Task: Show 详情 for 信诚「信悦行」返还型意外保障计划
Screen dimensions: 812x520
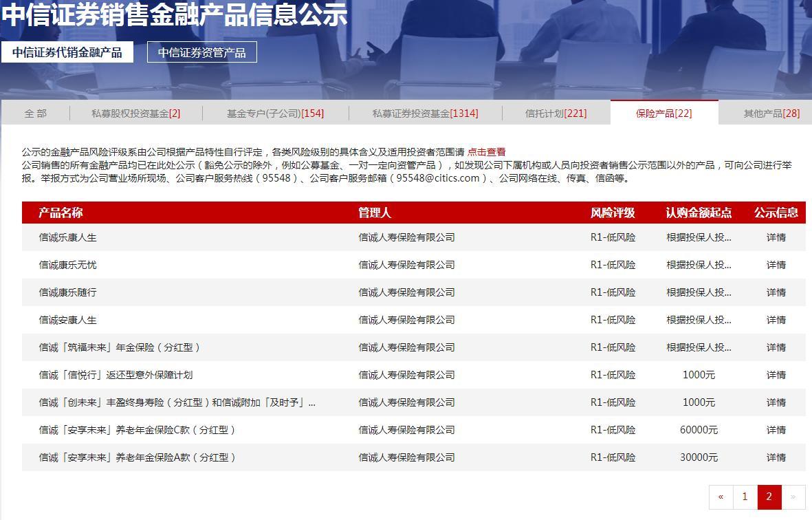Action: click(x=776, y=375)
